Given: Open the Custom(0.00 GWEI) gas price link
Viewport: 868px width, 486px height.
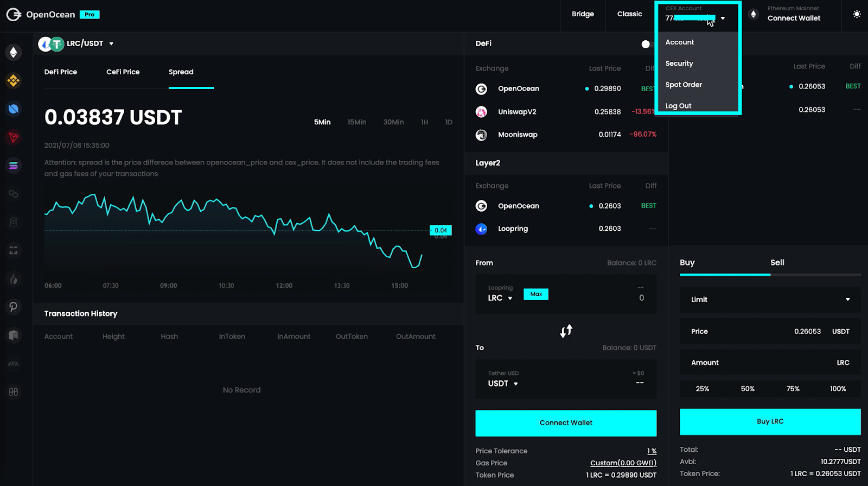Looking at the screenshot, I should coord(623,463).
